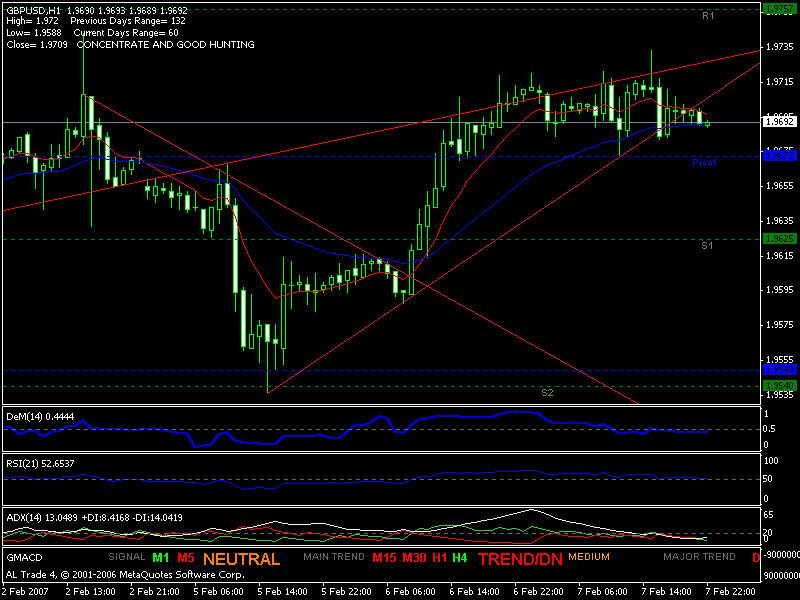Click the RSI(21) 52.6537 indicator label
This screenshot has height=600, width=800.
pyautogui.click(x=40, y=464)
